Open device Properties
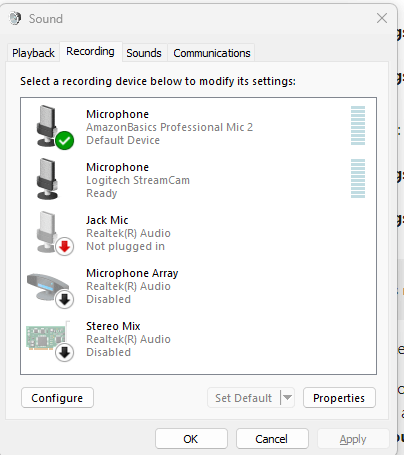Image resolution: width=404 pixels, height=455 pixels. click(x=339, y=398)
